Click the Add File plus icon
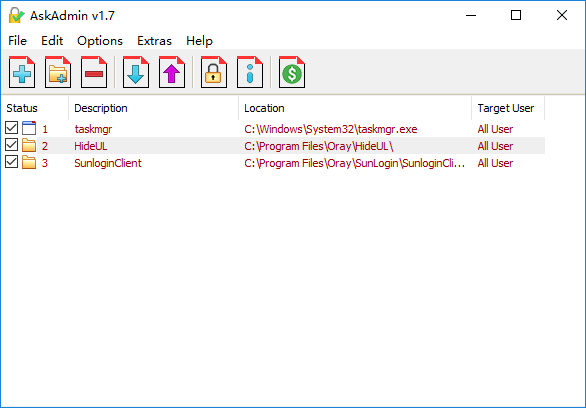This screenshot has height=408, width=586. pos(22,72)
